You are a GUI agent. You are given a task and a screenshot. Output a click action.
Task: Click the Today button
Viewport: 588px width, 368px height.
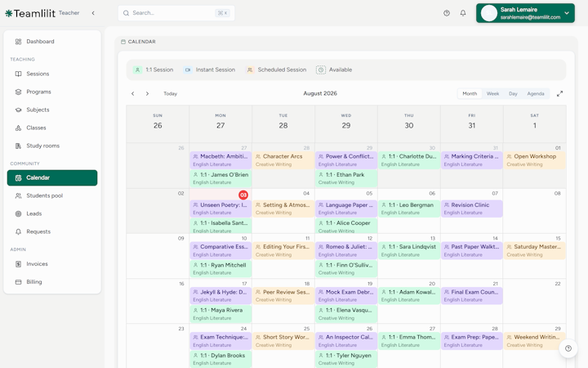170,93
